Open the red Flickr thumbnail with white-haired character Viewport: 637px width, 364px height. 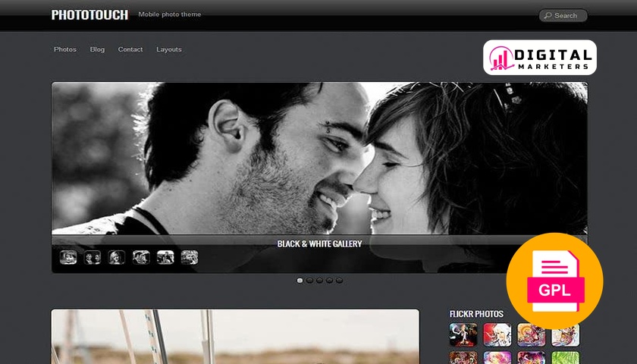point(497,334)
